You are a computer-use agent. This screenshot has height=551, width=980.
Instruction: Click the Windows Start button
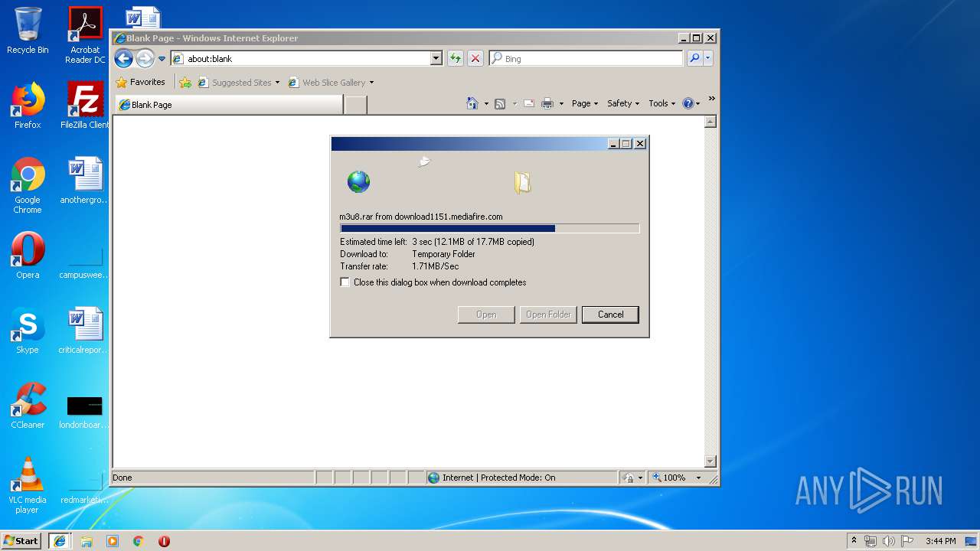click(21, 540)
